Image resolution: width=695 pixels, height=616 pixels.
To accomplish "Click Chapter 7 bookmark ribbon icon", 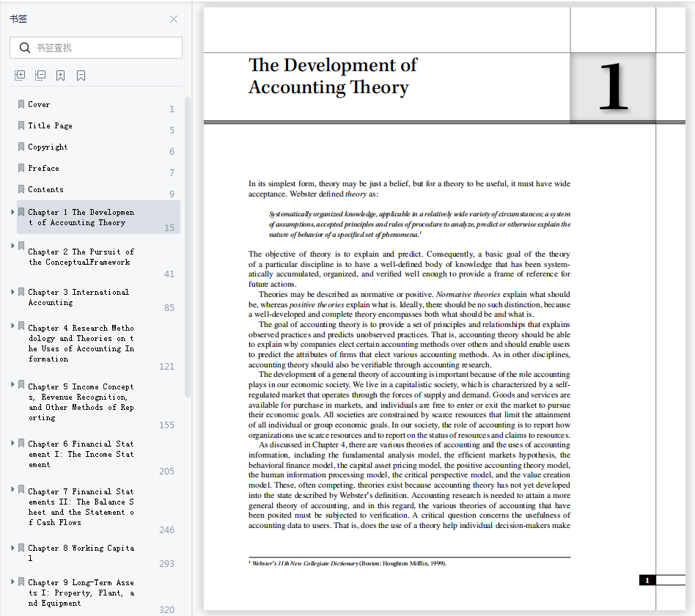I will tap(21, 489).
